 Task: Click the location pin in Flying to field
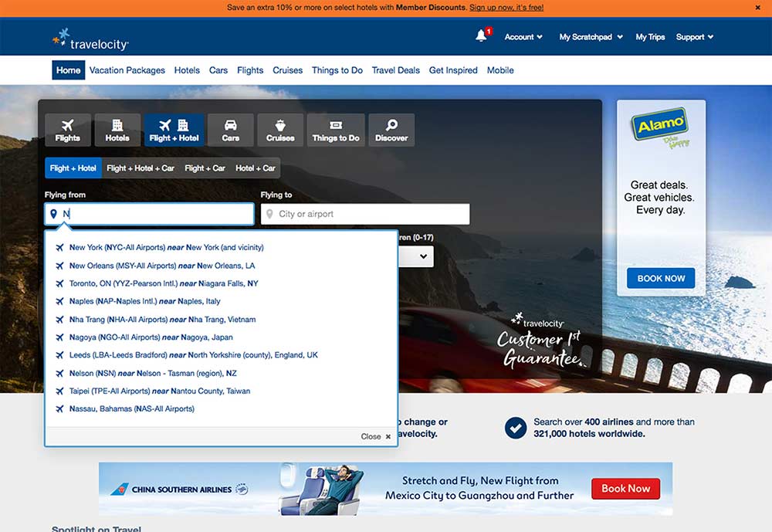(x=269, y=214)
